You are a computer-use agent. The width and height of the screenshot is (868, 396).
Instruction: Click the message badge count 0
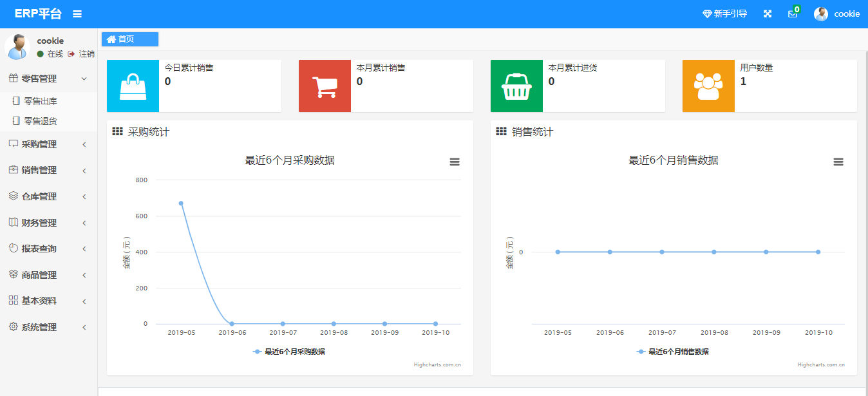(797, 10)
